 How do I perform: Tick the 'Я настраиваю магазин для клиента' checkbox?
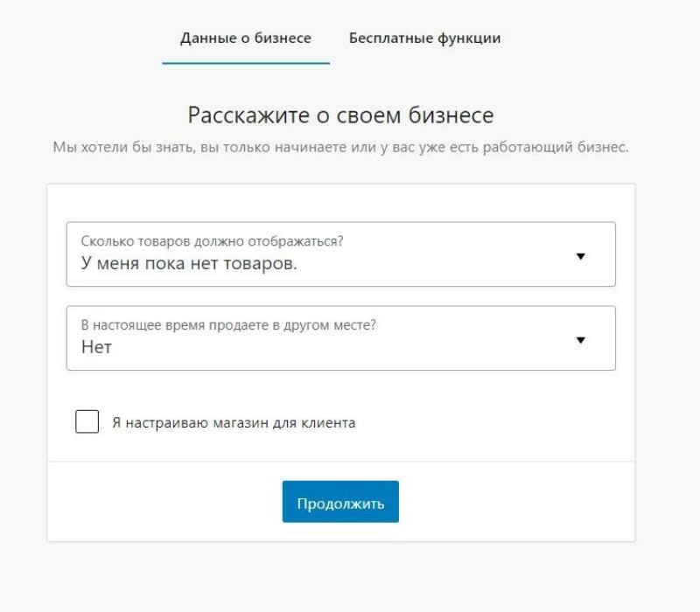(87, 421)
